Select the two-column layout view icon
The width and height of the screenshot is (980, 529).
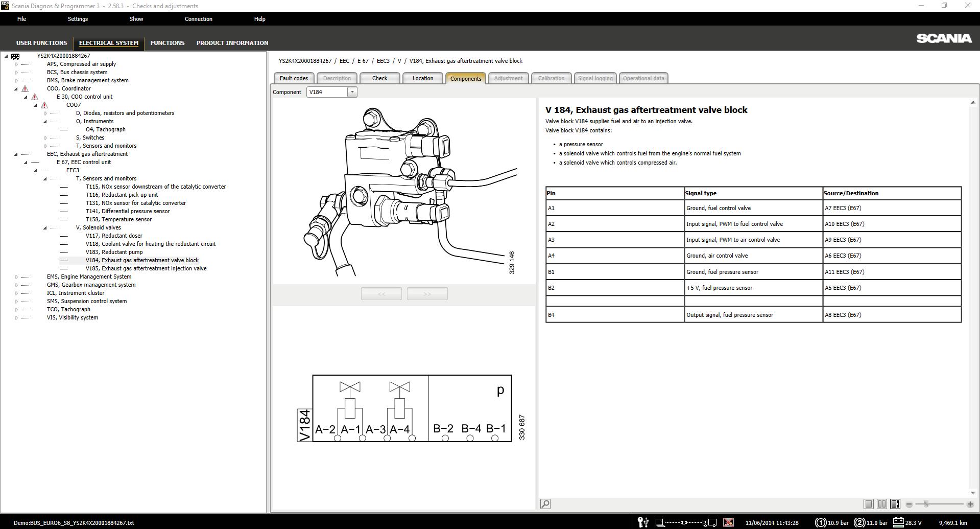point(881,504)
